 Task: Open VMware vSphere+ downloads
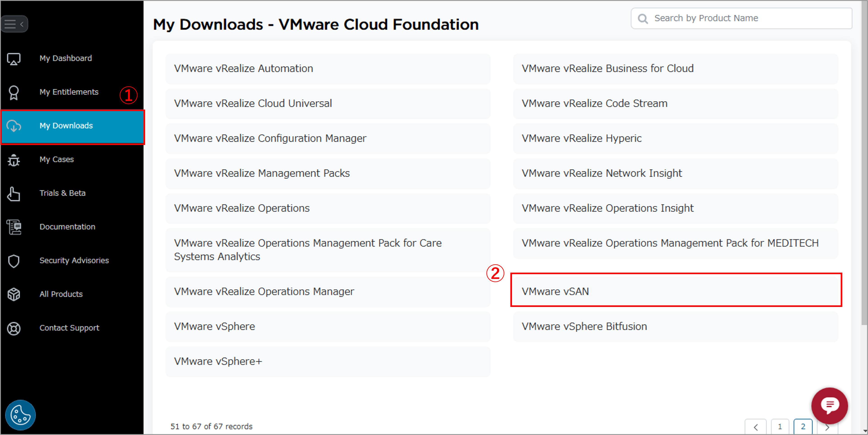328,362
